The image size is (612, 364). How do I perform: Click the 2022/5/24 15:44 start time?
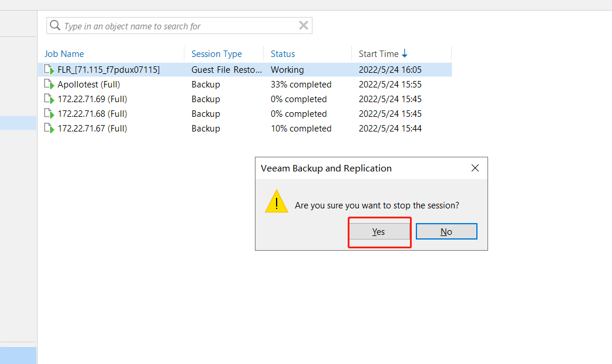click(391, 129)
